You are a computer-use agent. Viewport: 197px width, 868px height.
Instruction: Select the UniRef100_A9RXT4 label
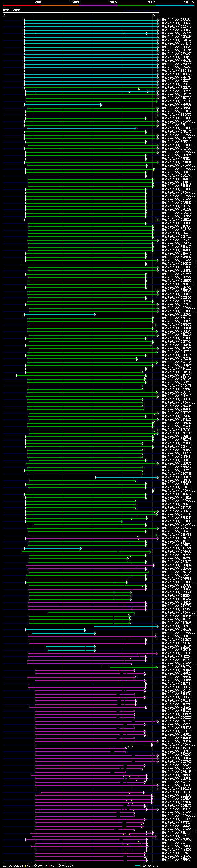coord(177,81)
